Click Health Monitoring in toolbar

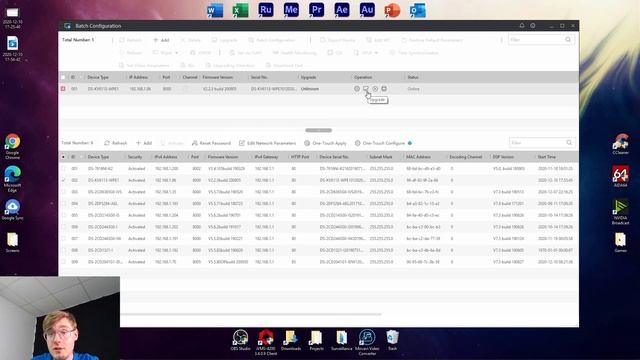click(294, 53)
